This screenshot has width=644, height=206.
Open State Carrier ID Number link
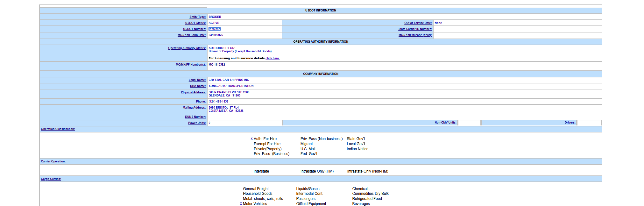click(x=415, y=29)
